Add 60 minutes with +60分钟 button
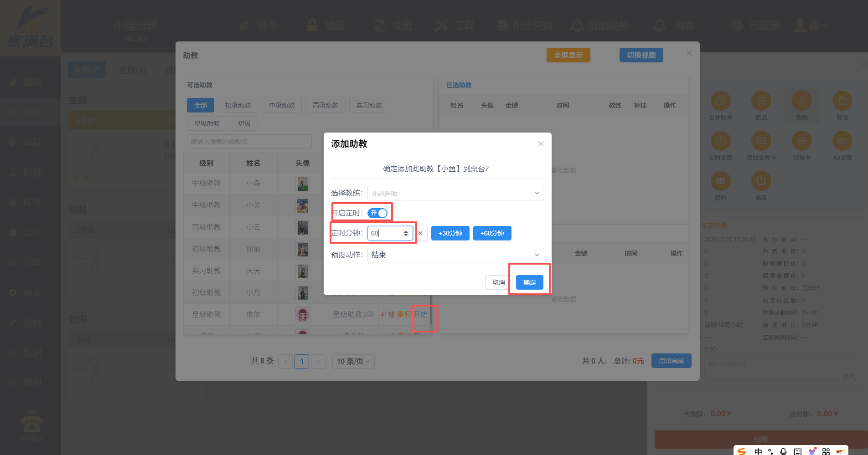 click(492, 233)
